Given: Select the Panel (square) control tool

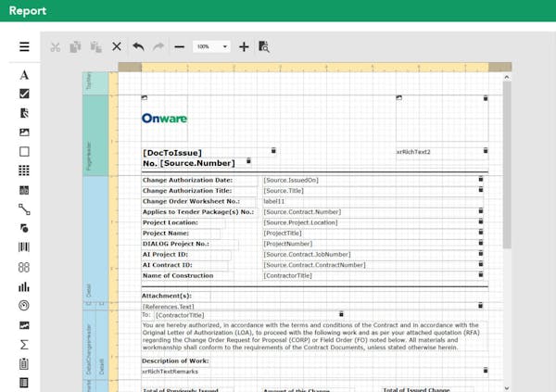Looking at the screenshot, I should click(x=24, y=151).
